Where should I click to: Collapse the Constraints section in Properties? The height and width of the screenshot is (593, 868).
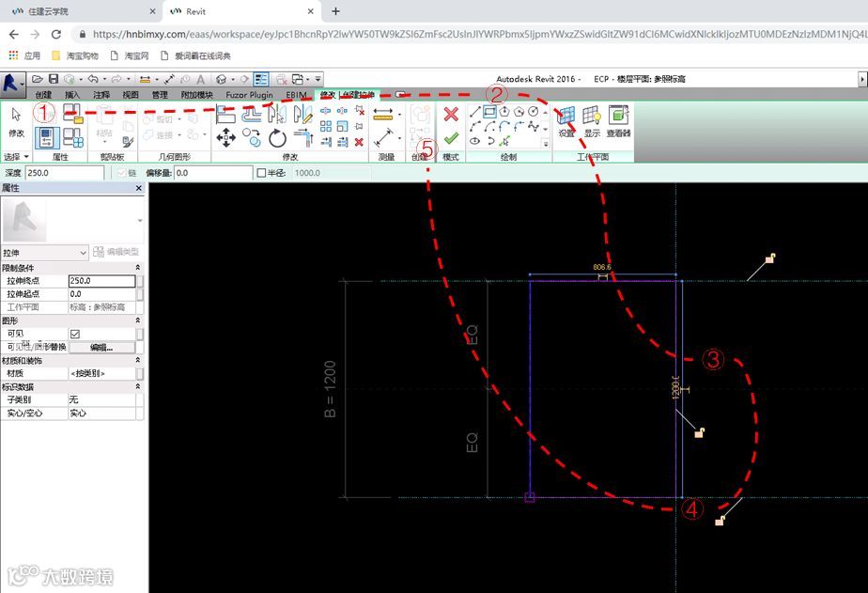point(138,268)
